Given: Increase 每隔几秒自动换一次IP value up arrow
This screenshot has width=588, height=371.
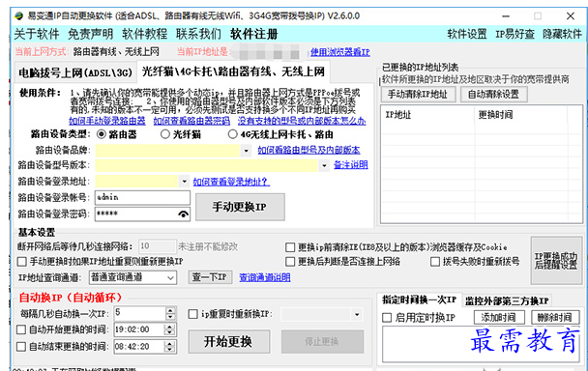Looking at the screenshot, I should [170, 310].
